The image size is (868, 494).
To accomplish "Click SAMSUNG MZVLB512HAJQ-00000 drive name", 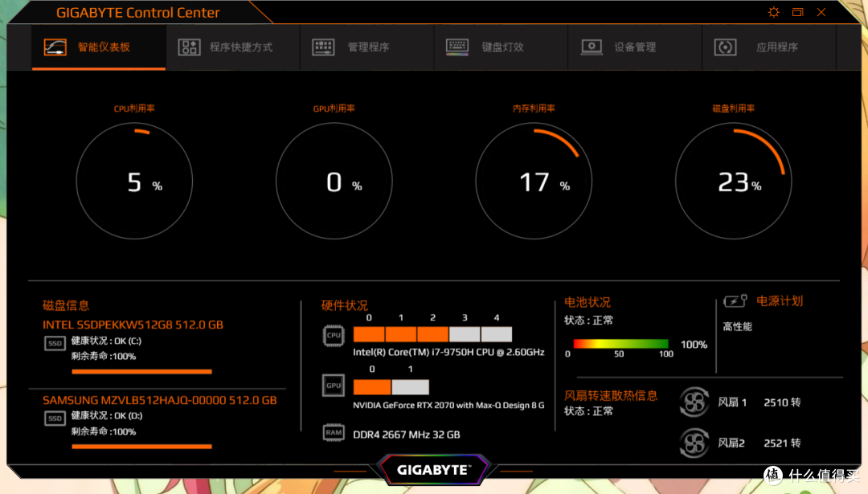I will click(159, 400).
